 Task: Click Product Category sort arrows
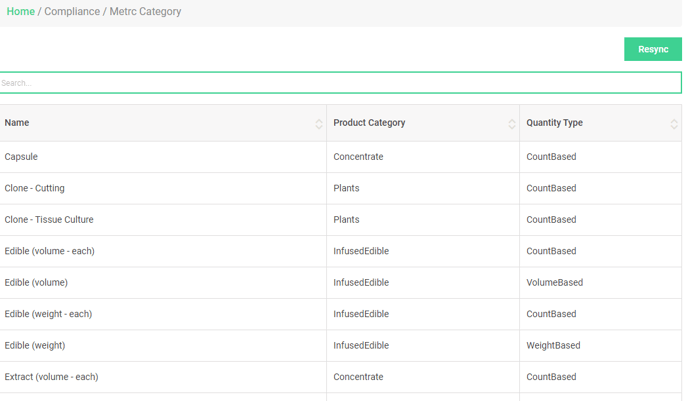tap(512, 124)
